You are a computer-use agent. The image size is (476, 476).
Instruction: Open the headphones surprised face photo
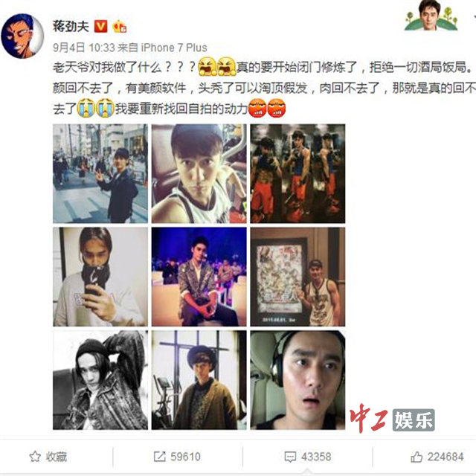click(297, 380)
